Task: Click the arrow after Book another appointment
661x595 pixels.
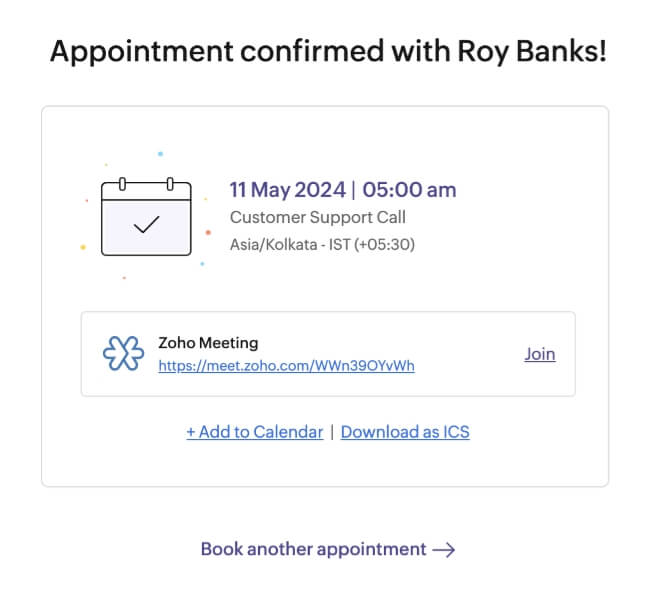Action: click(x=444, y=549)
